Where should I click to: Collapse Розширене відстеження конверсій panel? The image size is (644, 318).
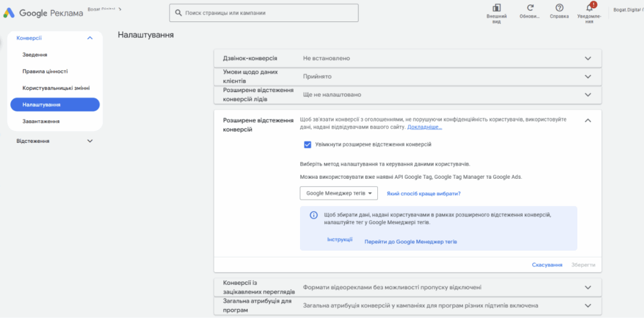(588, 120)
